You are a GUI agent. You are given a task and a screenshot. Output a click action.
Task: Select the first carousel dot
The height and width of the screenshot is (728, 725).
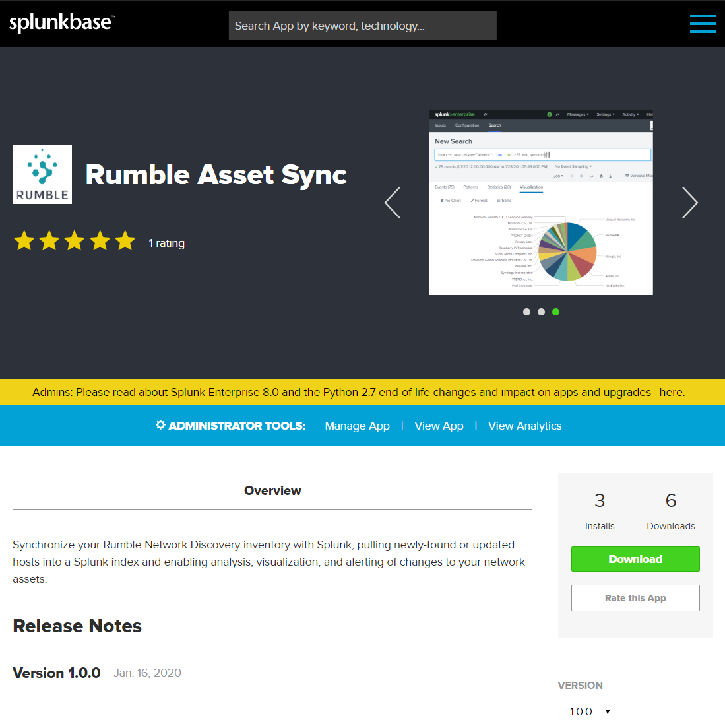tap(526, 312)
